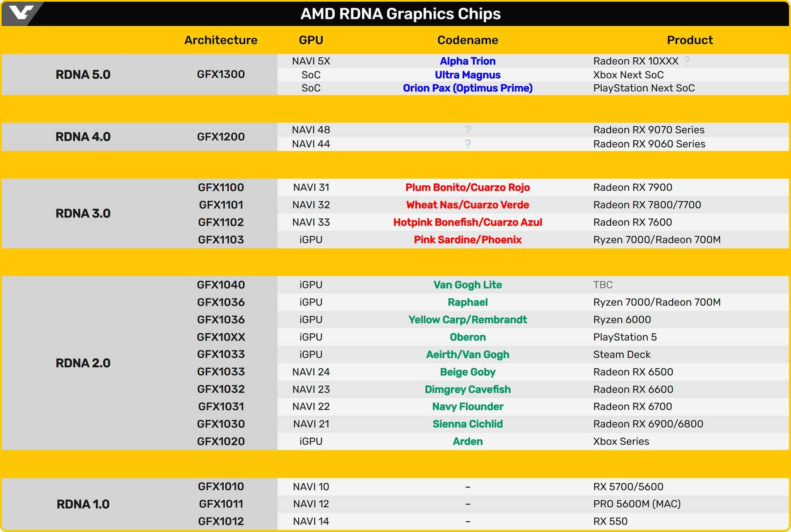Click the Sienna Cichlid codename
The image size is (791, 532).
468,424
